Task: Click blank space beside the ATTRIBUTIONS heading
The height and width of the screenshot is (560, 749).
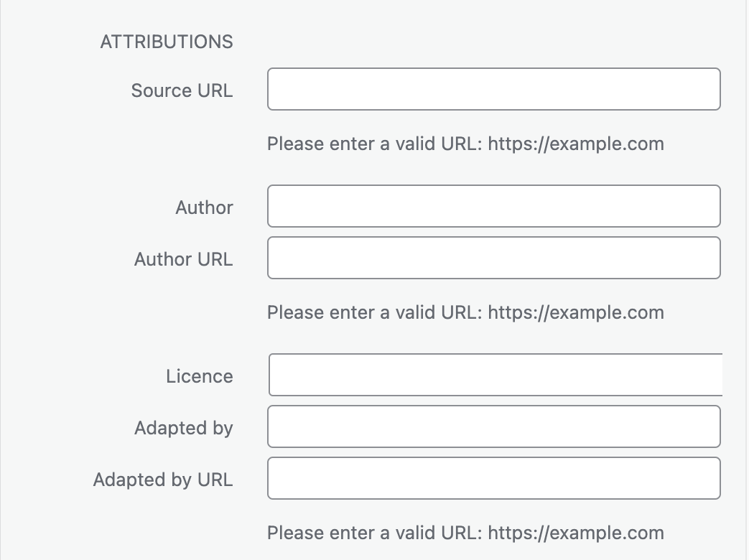Action: pos(488,42)
